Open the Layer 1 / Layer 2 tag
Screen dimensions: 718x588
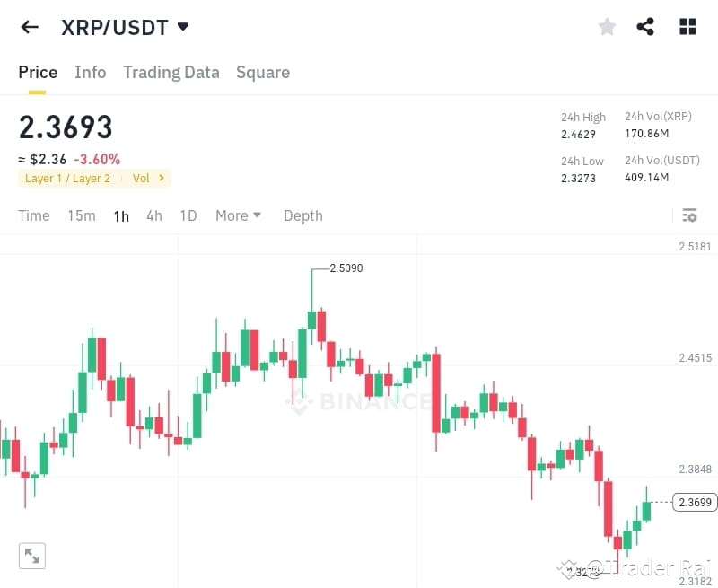68,178
